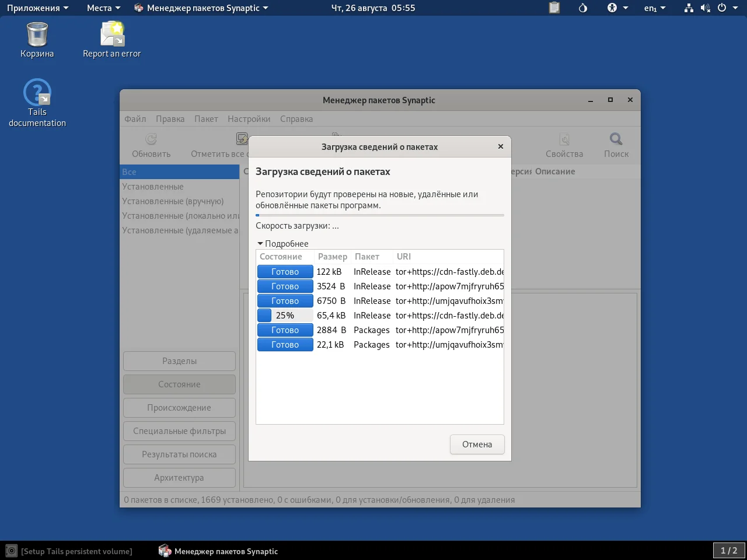The image size is (747, 560).
Task: Click the Свойства toolbar icon in Synaptic
Action: (x=564, y=139)
